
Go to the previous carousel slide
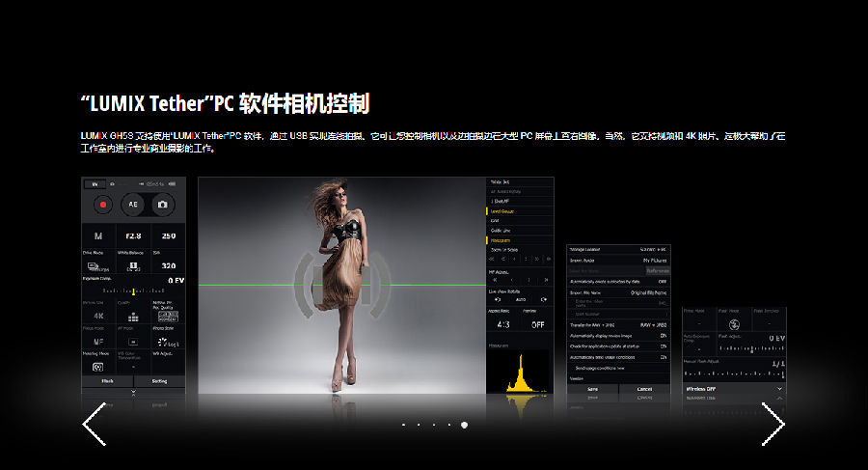click(x=95, y=424)
